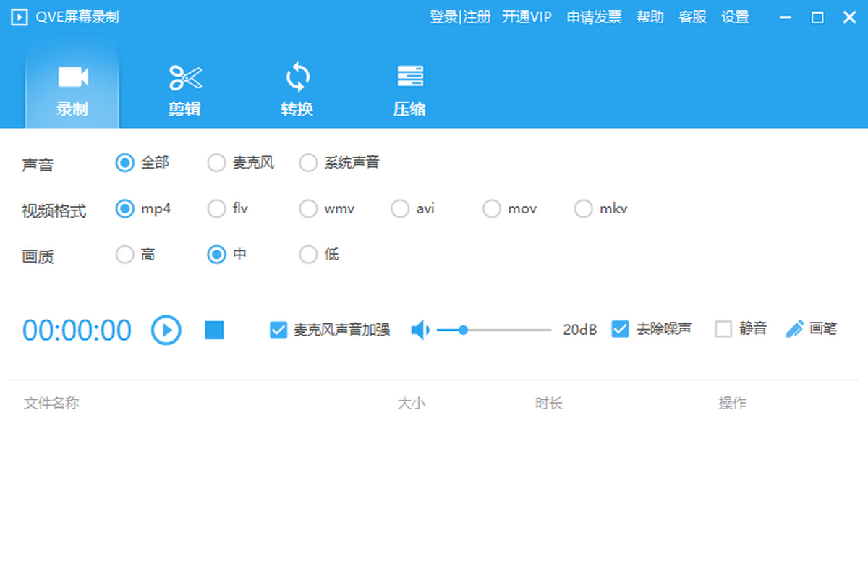This screenshot has width=868, height=588.
Task: Select 麦克风 as the sound source
Action: click(x=216, y=163)
